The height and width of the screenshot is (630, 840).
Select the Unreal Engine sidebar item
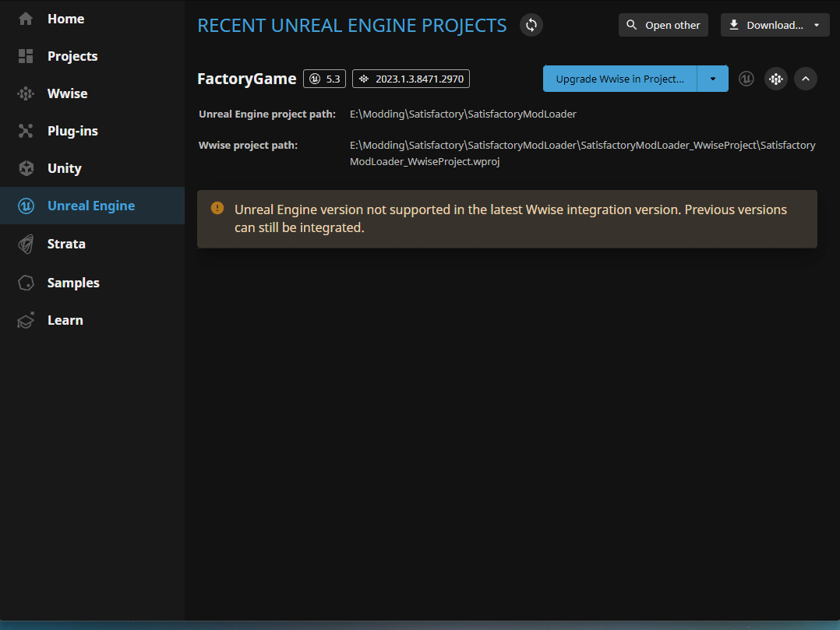pyautogui.click(x=92, y=206)
